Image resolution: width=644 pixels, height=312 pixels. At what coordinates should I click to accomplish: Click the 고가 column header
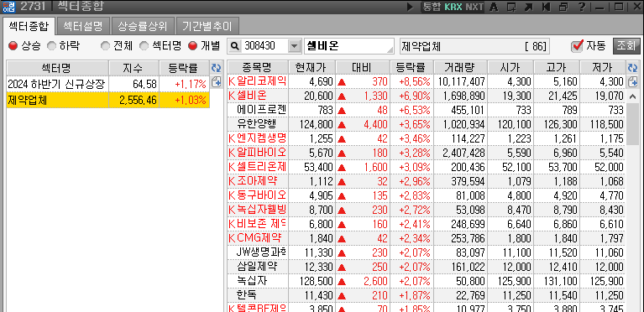(557, 68)
